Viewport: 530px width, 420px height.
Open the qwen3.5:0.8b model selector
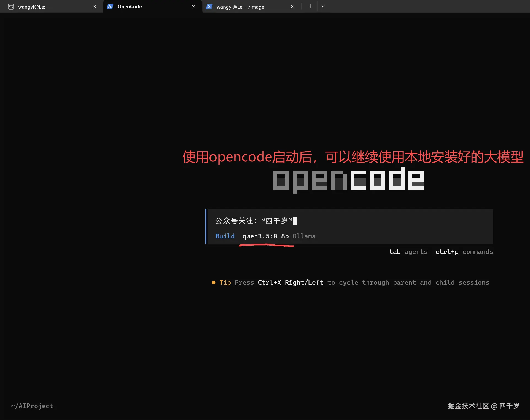point(265,236)
